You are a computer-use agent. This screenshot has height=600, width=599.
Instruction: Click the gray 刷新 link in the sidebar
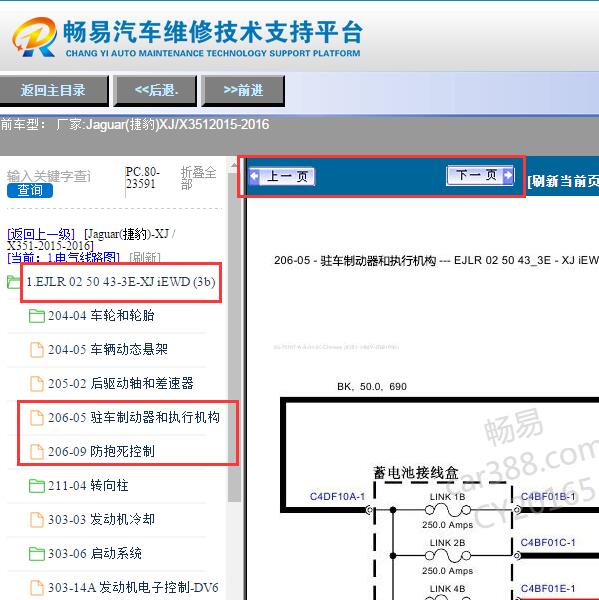145,258
